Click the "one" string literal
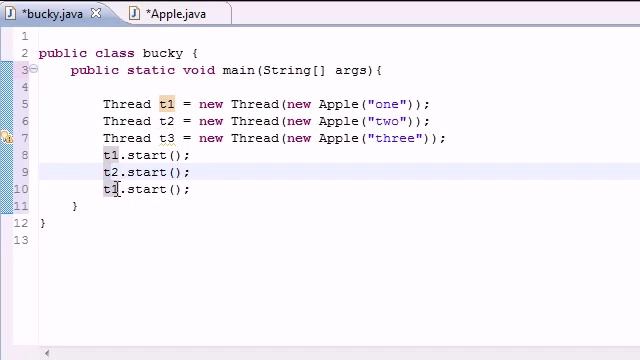This screenshot has width=640, height=360. (x=387, y=104)
